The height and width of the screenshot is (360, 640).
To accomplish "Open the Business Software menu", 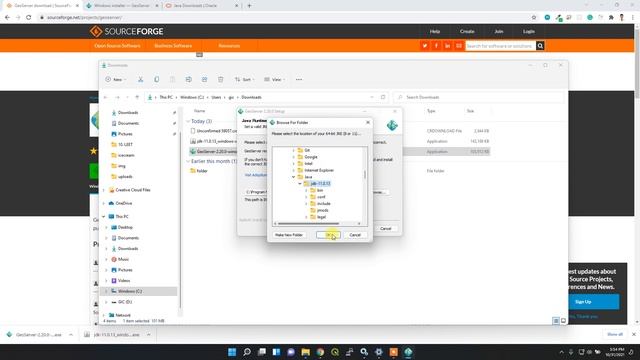I will (x=173, y=46).
